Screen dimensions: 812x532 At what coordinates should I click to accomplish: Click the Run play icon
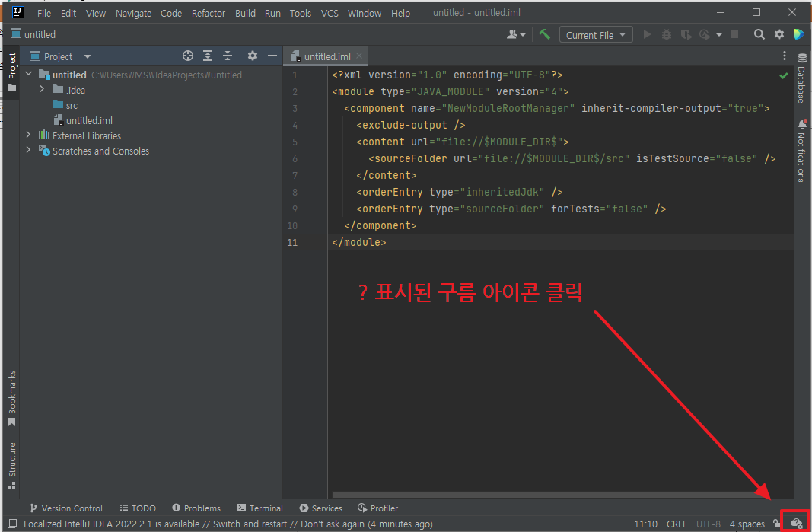pyautogui.click(x=647, y=35)
